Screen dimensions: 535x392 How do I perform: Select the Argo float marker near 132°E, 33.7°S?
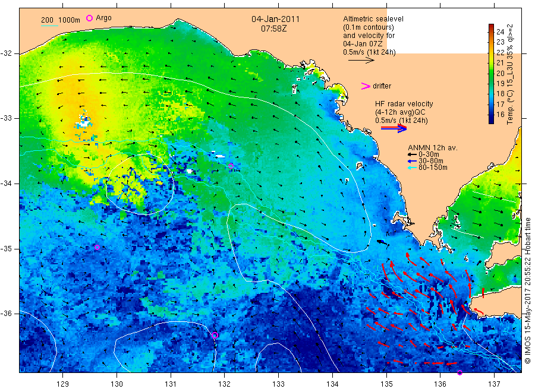pyautogui.click(x=231, y=166)
